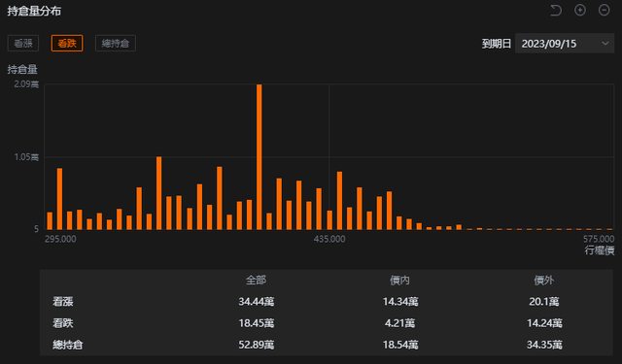Click the 575.000 strike price label
The height and width of the screenshot is (364, 622).
tap(599, 239)
